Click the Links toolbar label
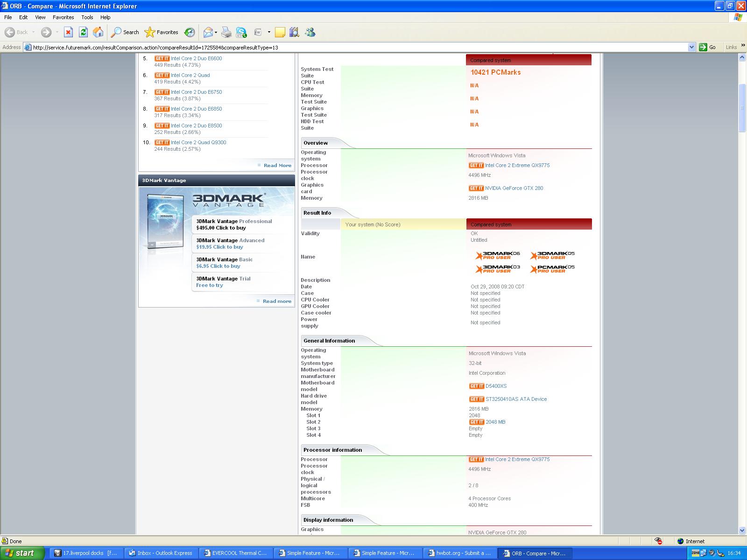This screenshot has width=747, height=560. coord(731,47)
